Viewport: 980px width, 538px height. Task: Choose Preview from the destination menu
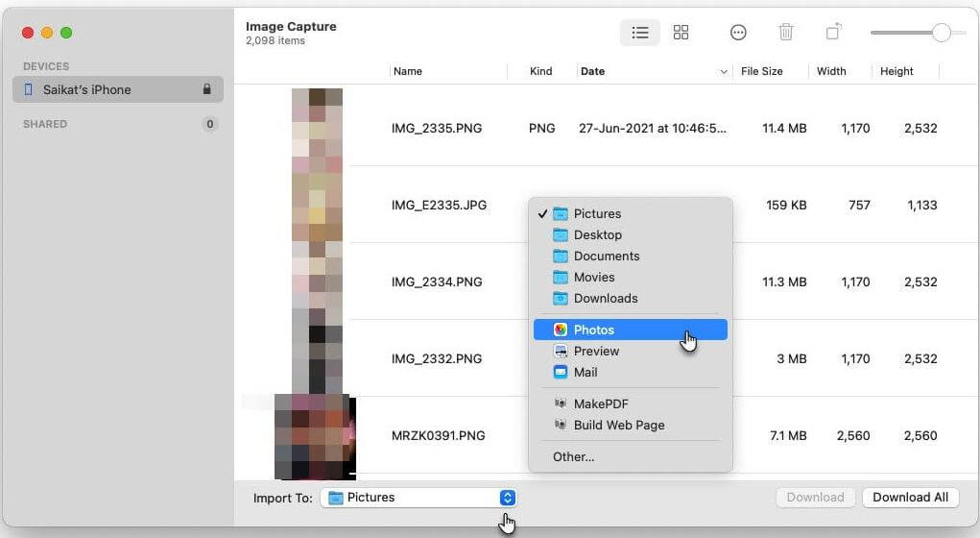630,351
